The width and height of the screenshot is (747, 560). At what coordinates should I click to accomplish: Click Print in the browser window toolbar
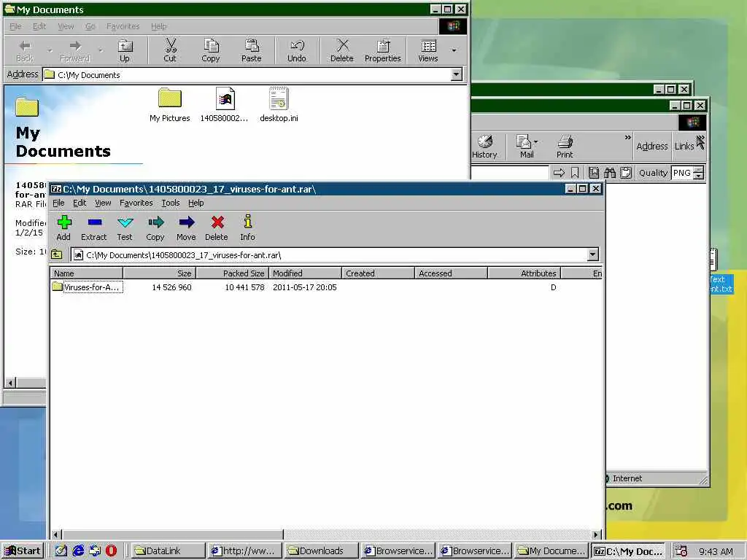pos(565,146)
